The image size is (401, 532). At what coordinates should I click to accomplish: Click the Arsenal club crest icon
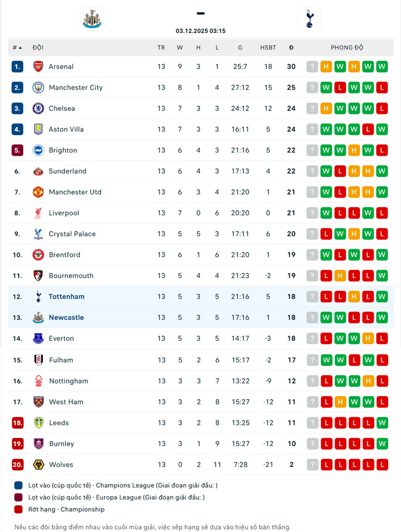pos(38,67)
